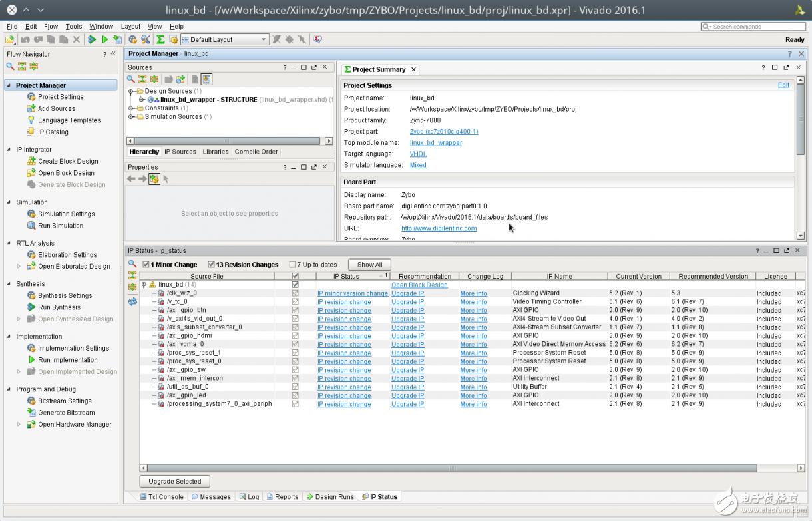Viewport: 812px width, 521px height.
Task: Expand the Constraints folder in Sources
Action: [132, 108]
